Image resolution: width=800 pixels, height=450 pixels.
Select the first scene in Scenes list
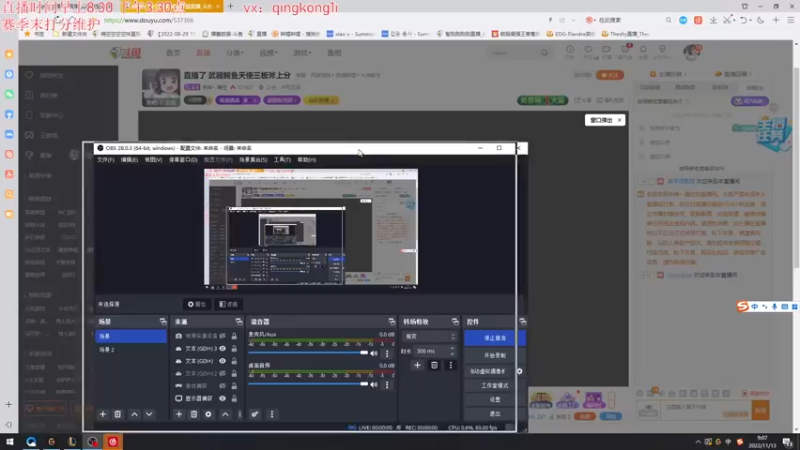click(x=131, y=336)
